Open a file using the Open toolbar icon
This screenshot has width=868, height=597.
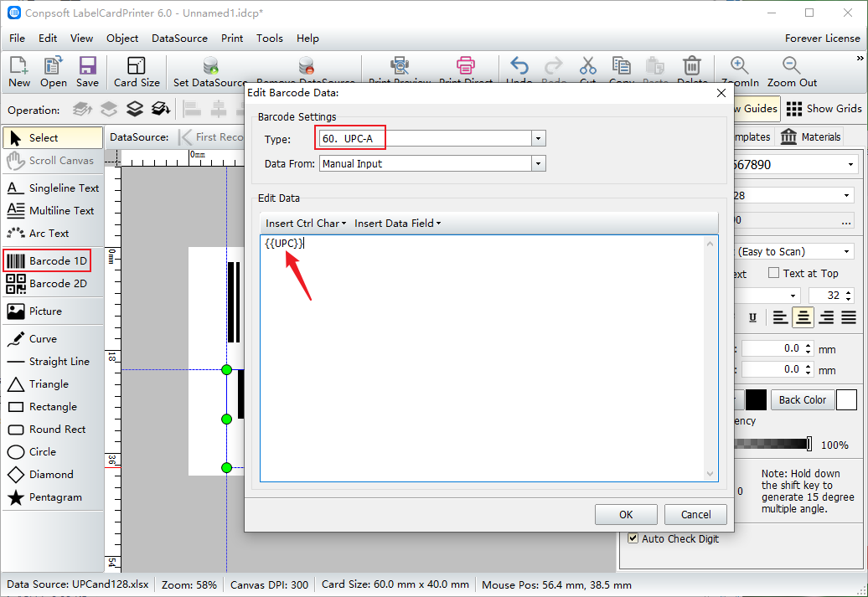[x=53, y=71]
